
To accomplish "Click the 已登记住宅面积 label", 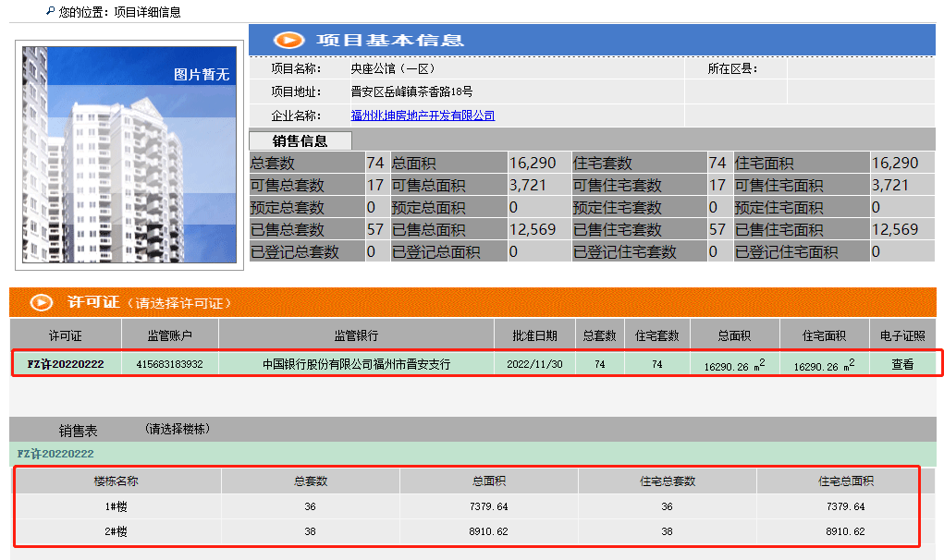I will coord(786,252).
